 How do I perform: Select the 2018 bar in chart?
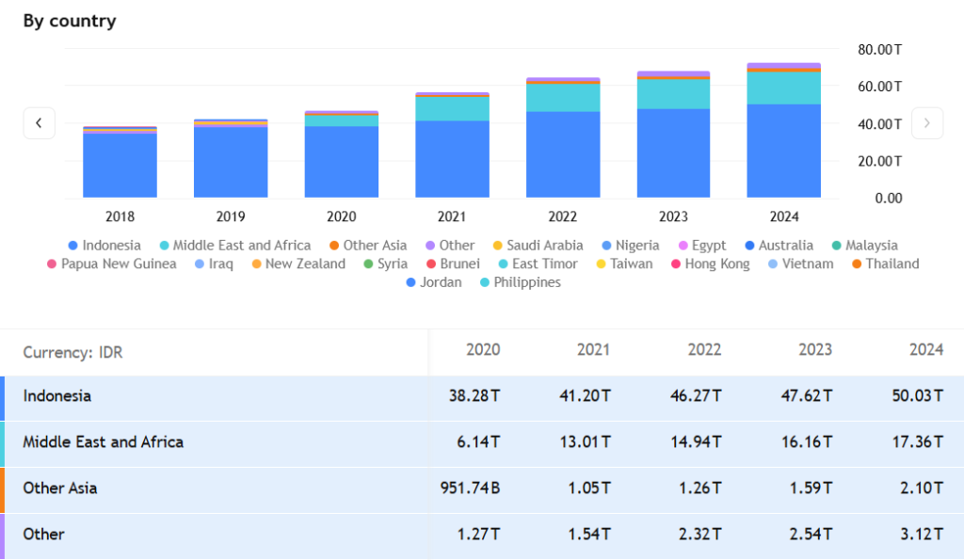tap(120, 162)
